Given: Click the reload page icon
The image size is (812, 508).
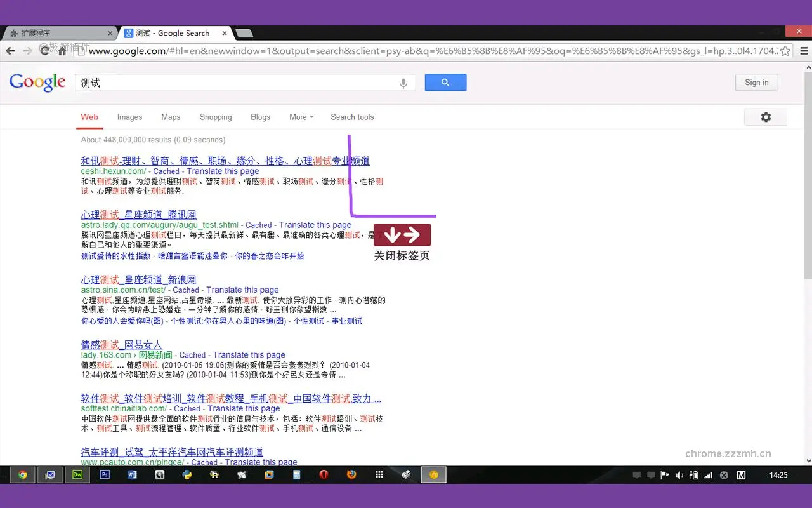Looking at the screenshot, I should click(44, 51).
